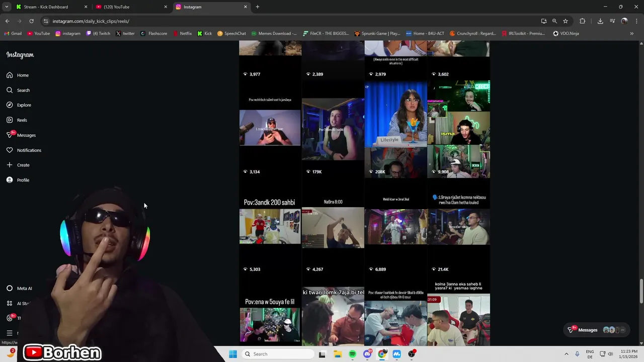Image resolution: width=644 pixels, height=362 pixels.
Task: Open File Explorer from taskbar
Action: pyautogui.click(x=338, y=354)
